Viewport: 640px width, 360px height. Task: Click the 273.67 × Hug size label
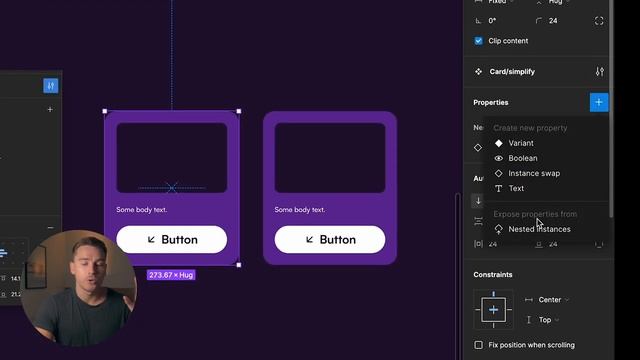click(171, 275)
